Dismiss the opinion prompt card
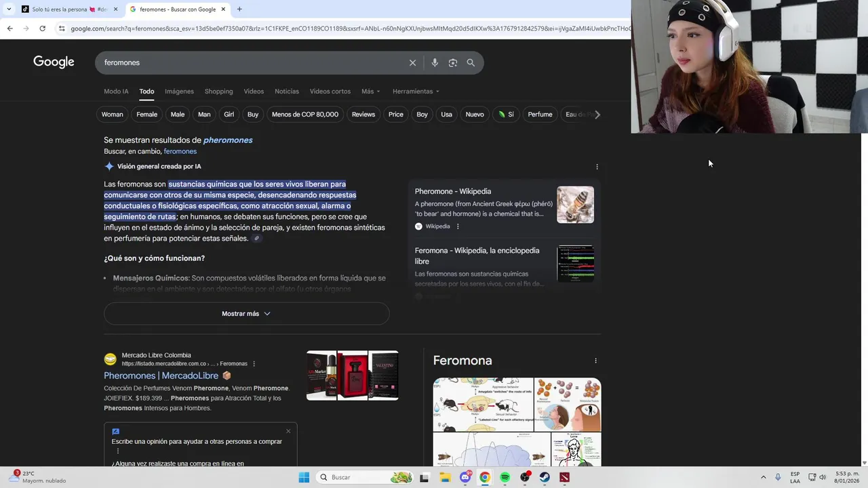Image resolution: width=868 pixels, height=488 pixels. click(x=288, y=431)
